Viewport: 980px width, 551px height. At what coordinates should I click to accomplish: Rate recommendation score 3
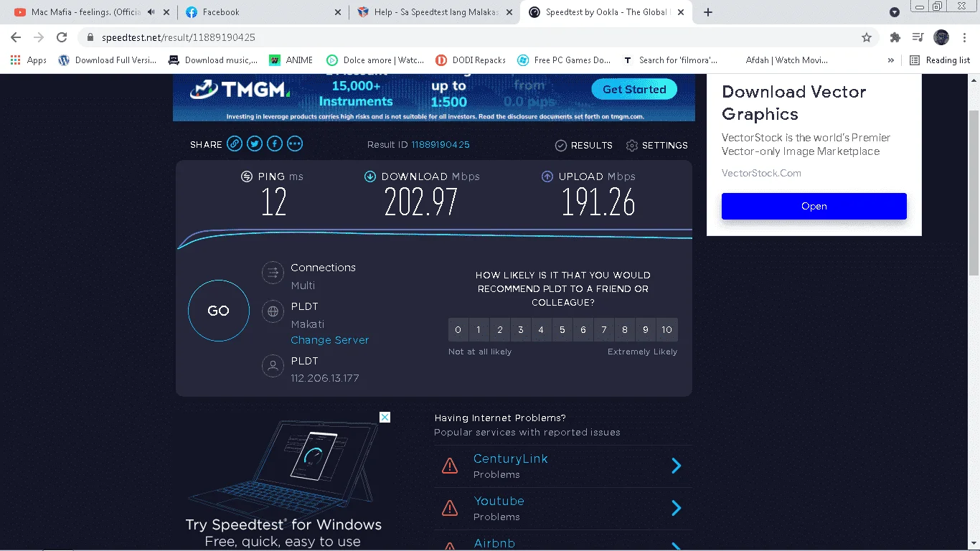pyautogui.click(x=521, y=330)
